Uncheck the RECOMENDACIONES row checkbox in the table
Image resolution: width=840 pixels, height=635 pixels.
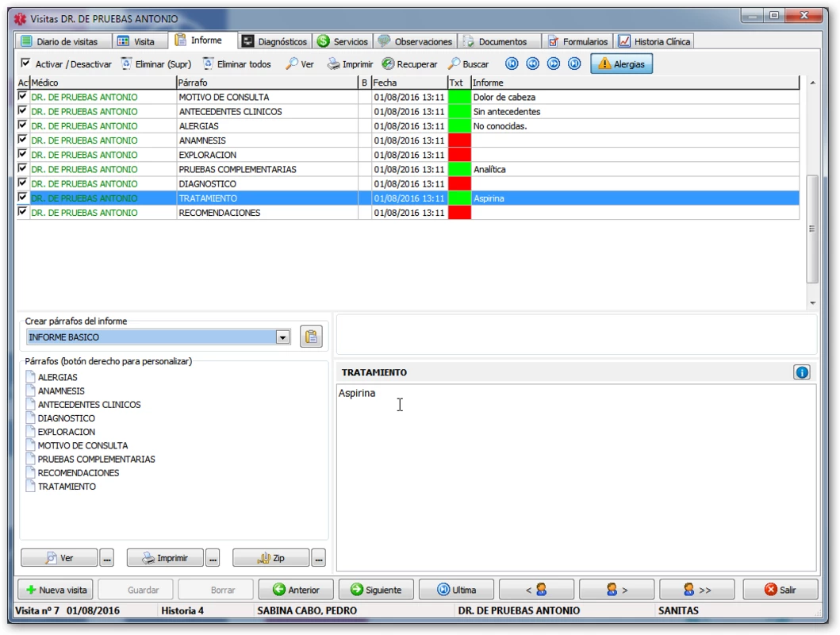point(22,212)
